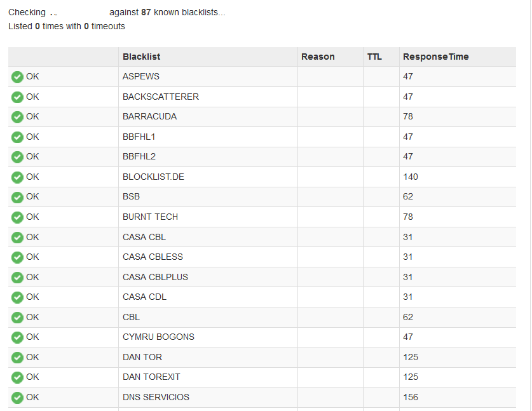
Task: Click the OK icon next to DNS SERVICIOS
Action: tap(17, 398)
